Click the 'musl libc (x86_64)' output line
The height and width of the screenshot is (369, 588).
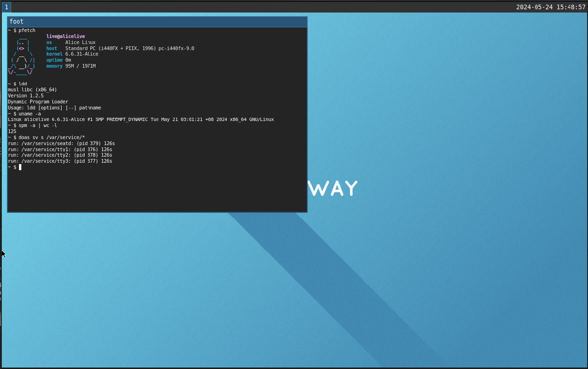(x=32, y=89)
